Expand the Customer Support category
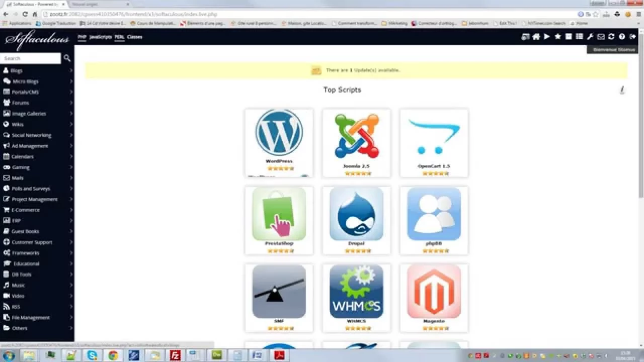This screenshot has height=362, width=644. pos(37,242)
